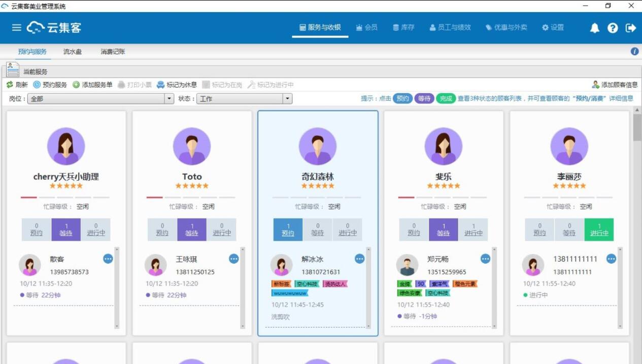Screen dimensions: 642x364
Task: Click 打印小票 to print receipt
Action: pos(134,85)
